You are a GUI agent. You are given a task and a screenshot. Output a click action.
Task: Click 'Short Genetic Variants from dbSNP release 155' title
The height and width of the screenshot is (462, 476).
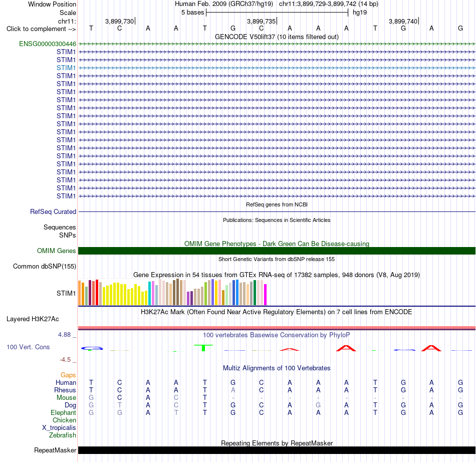(x=277, y=259)
